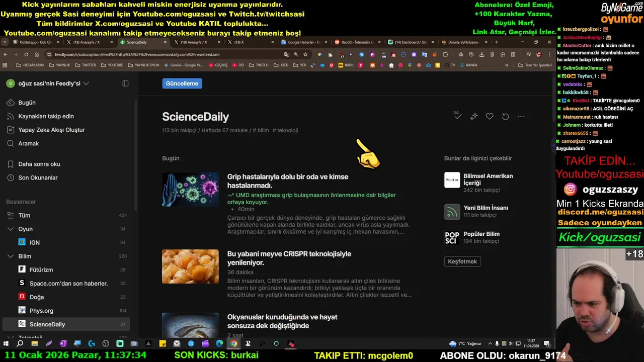Click the # teknoloji tag

pos(285,130)
